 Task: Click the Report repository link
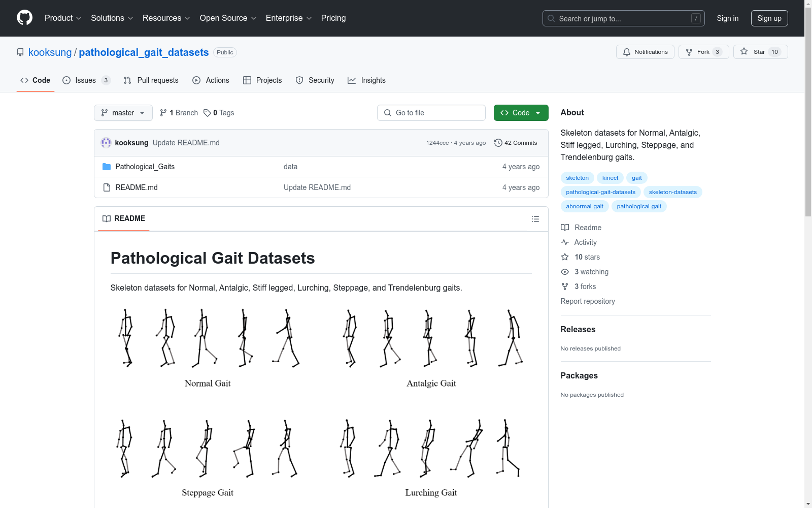(587, 301)
